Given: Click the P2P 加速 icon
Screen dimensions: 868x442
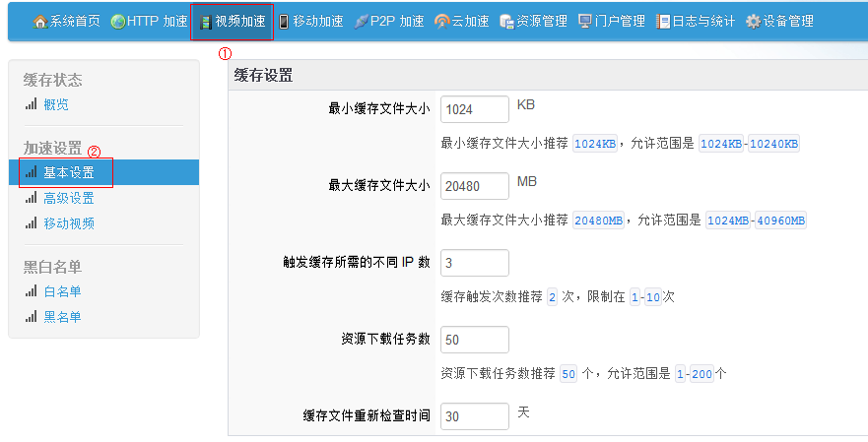Looking at the screenshot, I should 361,22.
